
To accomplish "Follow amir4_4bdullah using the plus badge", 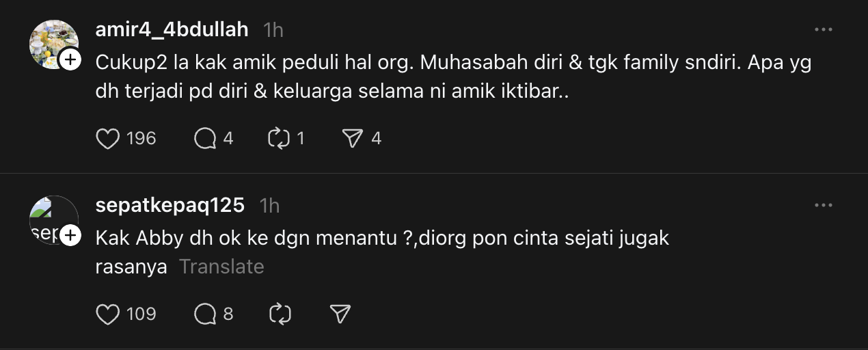I will [70, 60].
